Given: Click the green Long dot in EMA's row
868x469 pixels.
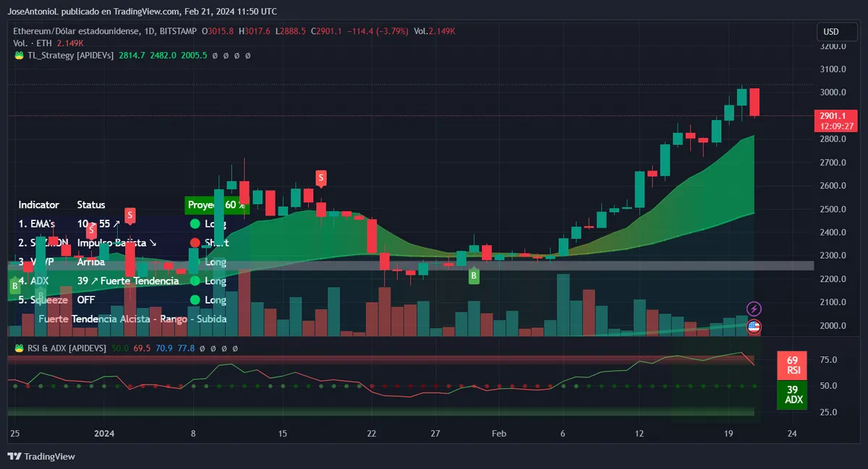Looking at the screenshot, I should click(x=195, y=224).
